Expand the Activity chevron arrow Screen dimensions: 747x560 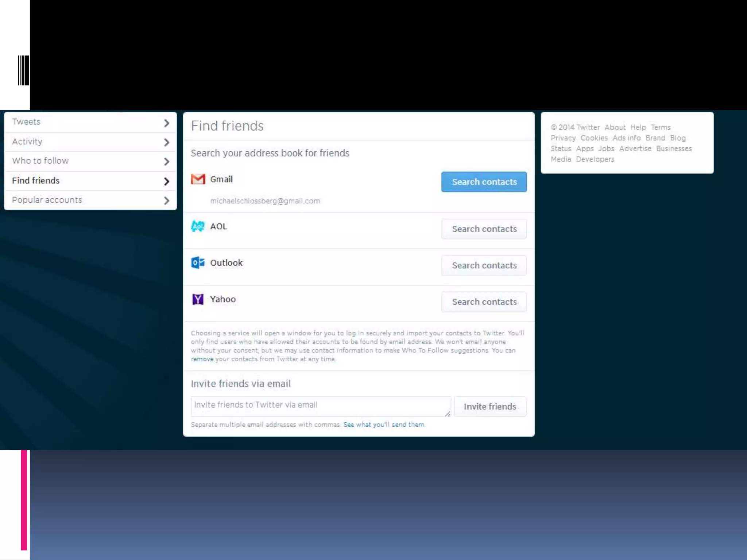(x=166, y=142)
